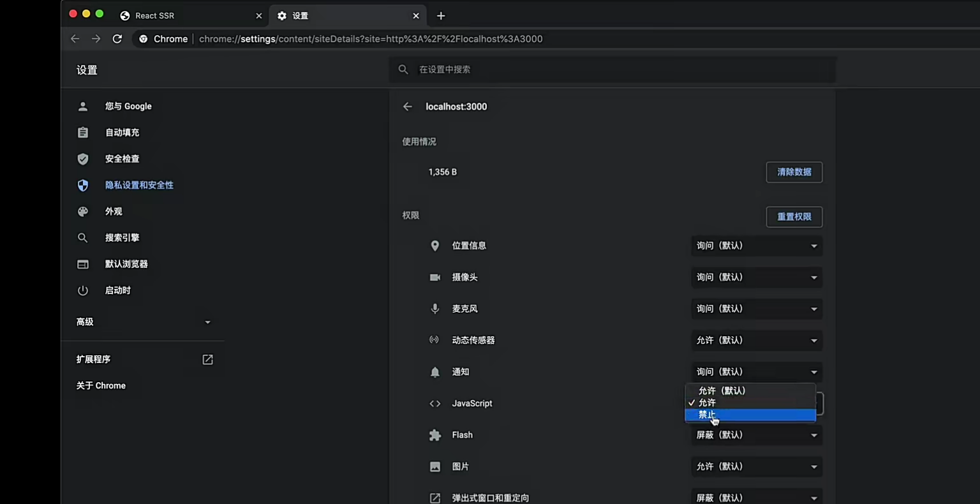Open the external link icon beside 扩展程序
The height and width of the screenshot is (504, 980).
point(207,360)
